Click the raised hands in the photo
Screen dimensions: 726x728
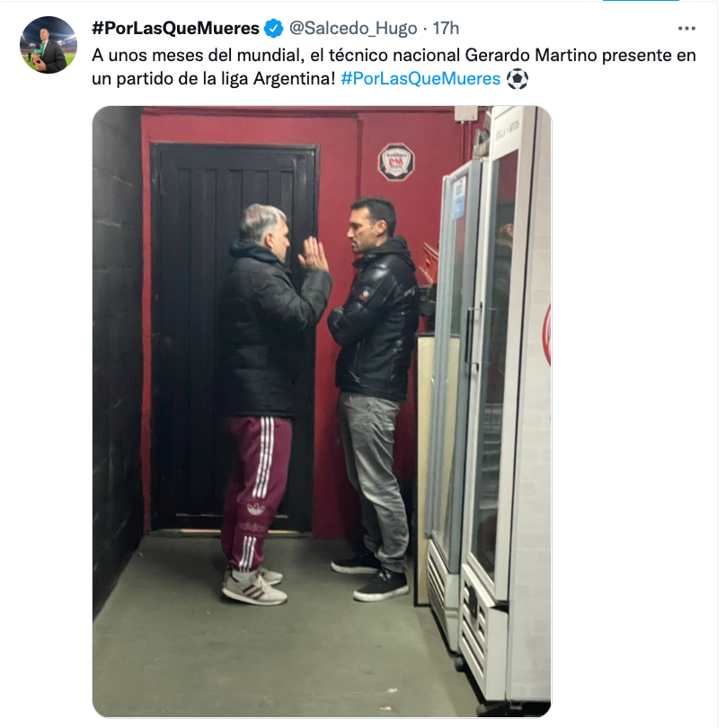click(x=314, y=255)
